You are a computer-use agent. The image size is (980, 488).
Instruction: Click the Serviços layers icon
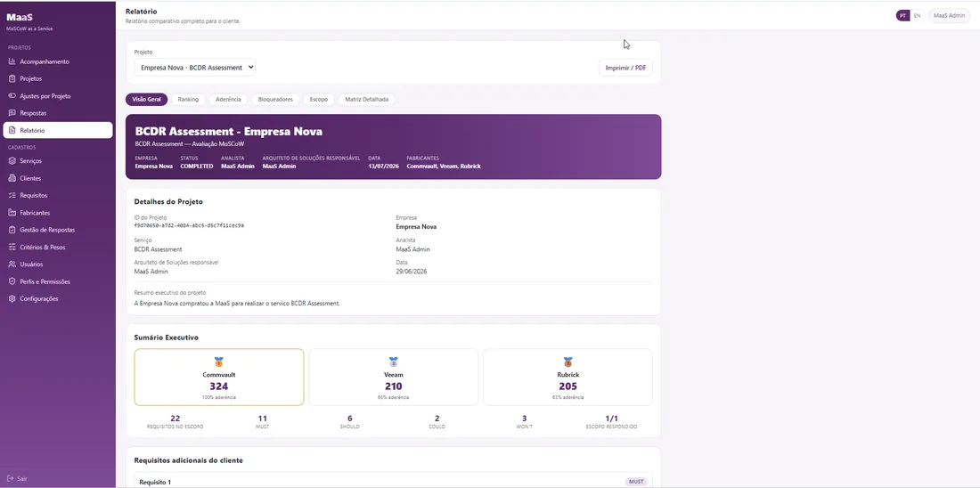click(x=12, y=160)
